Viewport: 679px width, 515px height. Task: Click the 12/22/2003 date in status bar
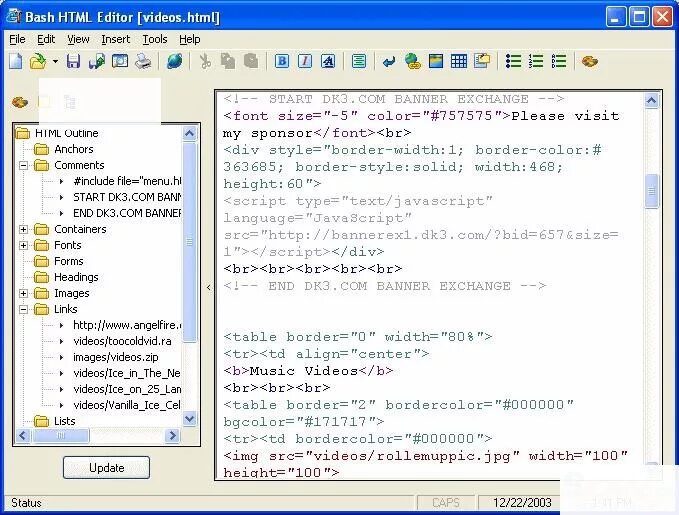pyautogui.click(x=522, y=503)
